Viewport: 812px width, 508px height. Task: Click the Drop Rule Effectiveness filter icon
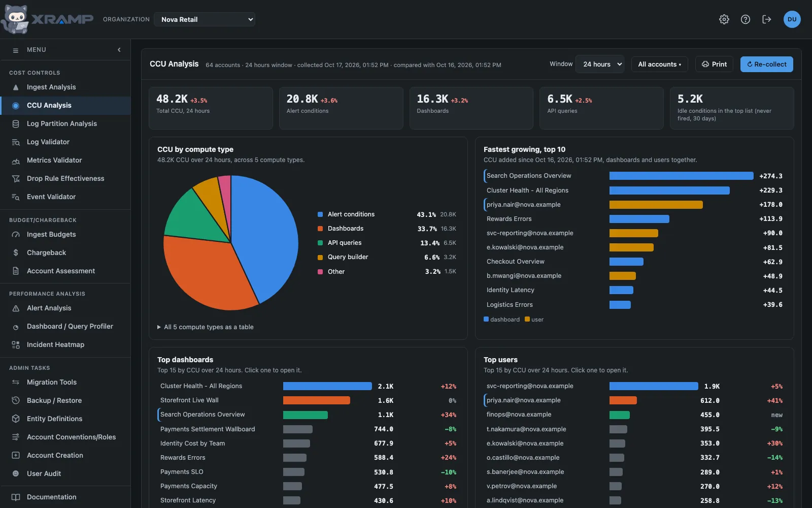[16, 179]
